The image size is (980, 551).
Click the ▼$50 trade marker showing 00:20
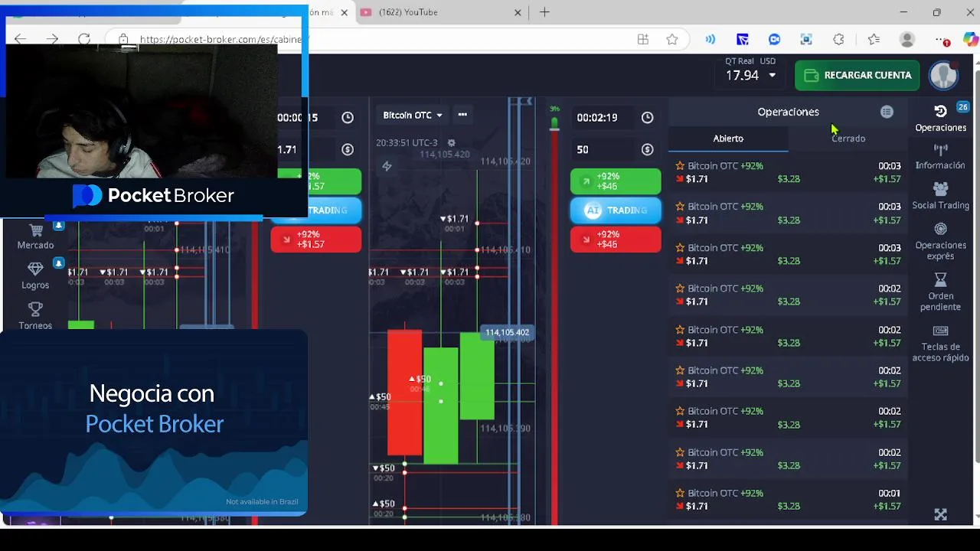click(384, 472)
